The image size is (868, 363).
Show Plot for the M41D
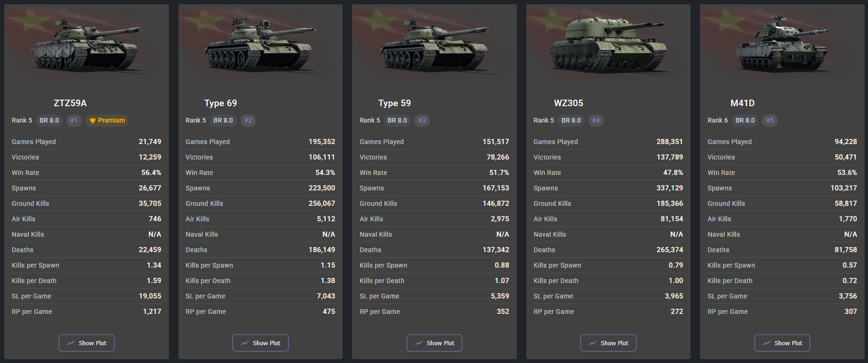(782, 343)
